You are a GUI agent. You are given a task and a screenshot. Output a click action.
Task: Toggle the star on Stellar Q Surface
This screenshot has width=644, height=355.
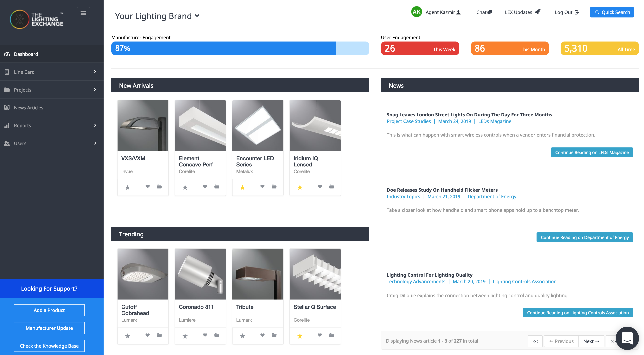pyautogui.click(x=300, y=336)
